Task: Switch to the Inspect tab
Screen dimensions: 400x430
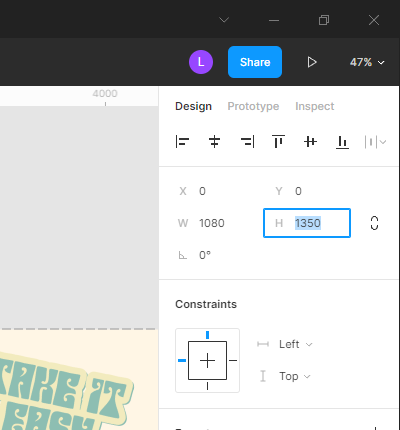Action: (x=315, y=106)
